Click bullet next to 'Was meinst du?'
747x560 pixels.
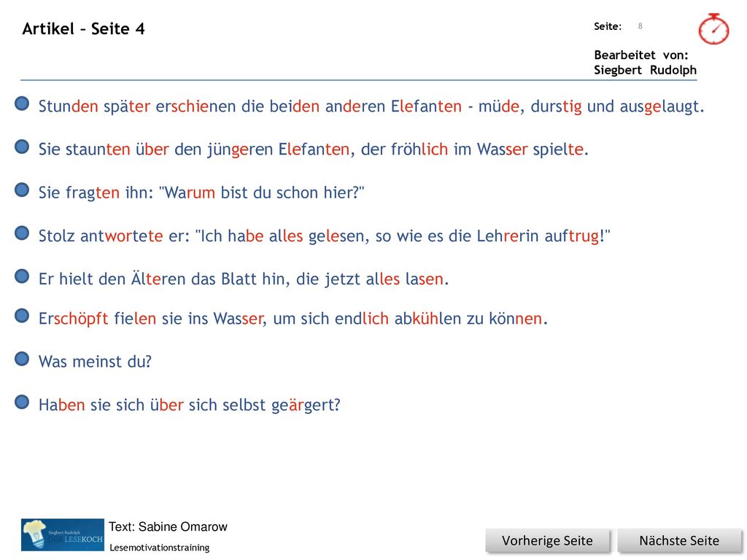click(x=22, y=359)
